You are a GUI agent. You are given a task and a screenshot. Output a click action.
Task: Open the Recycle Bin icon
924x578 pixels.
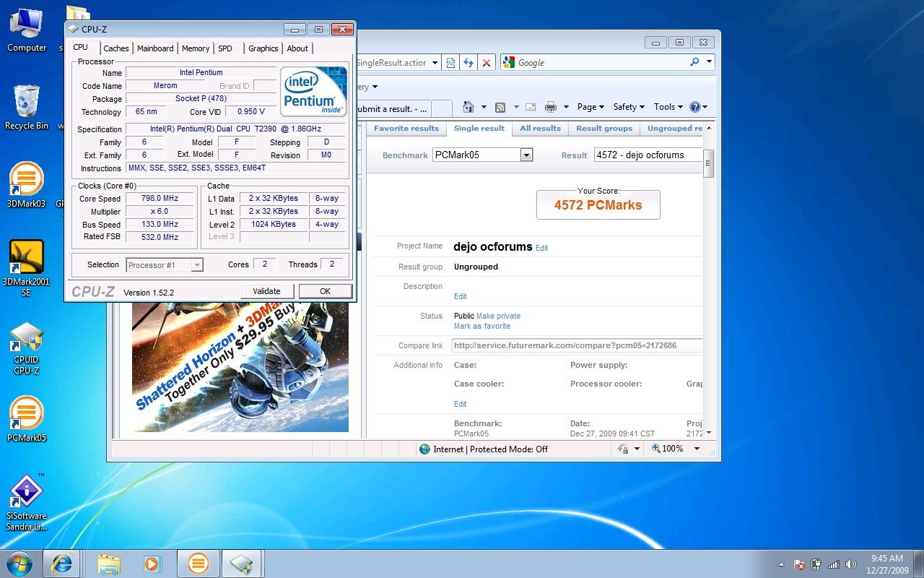coord(27,107)
